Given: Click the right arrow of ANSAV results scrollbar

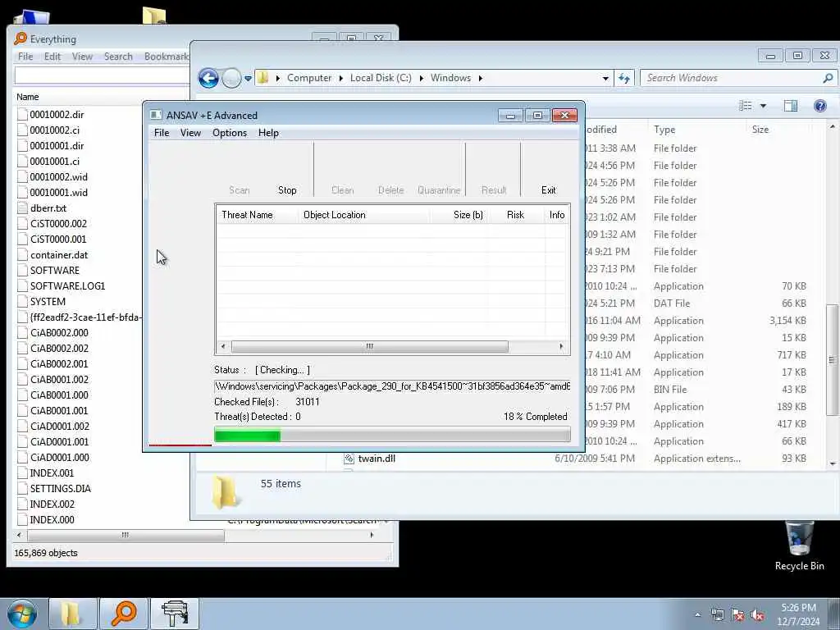Looking at the screenshot, I should click(x=561, y=347).
